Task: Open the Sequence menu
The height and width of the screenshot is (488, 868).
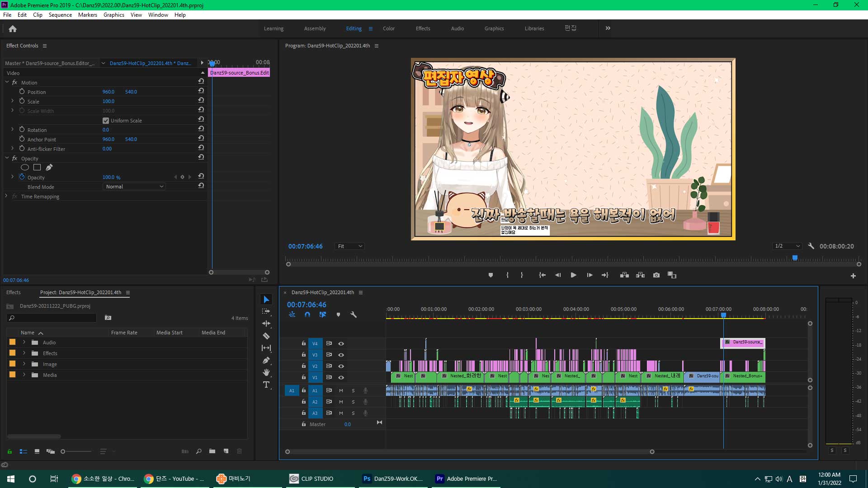Action: pyautogui.click(x=60, y=15)
